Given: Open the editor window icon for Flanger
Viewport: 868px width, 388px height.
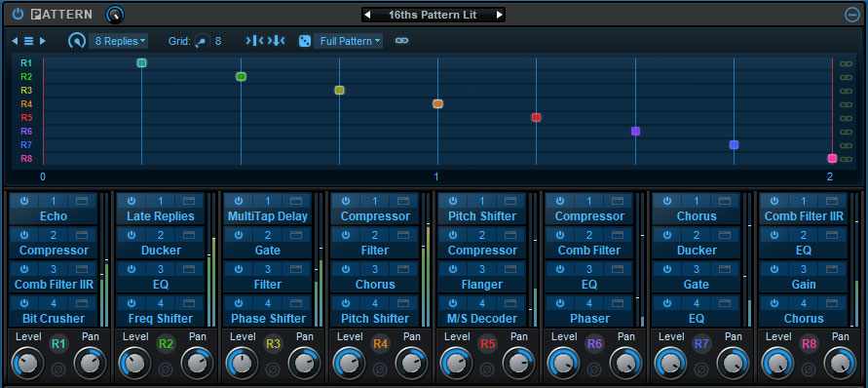Looking at the screenshot, I should point(510,269).
